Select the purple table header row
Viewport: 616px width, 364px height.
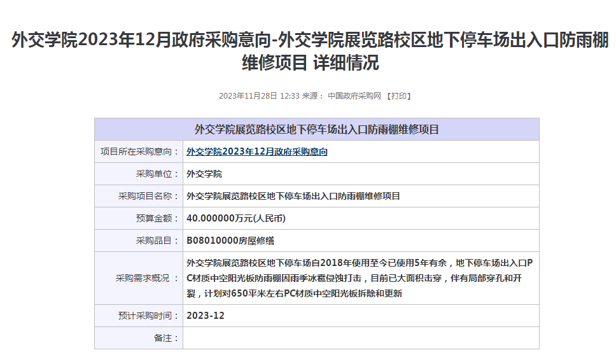(x=316, y=130)
